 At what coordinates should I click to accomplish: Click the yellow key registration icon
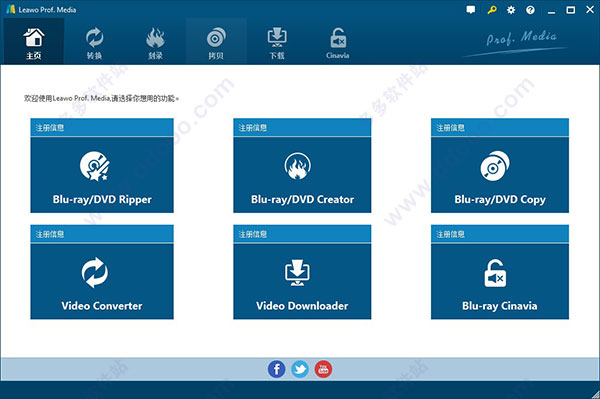pyautogui.click(x=492, y=10)
